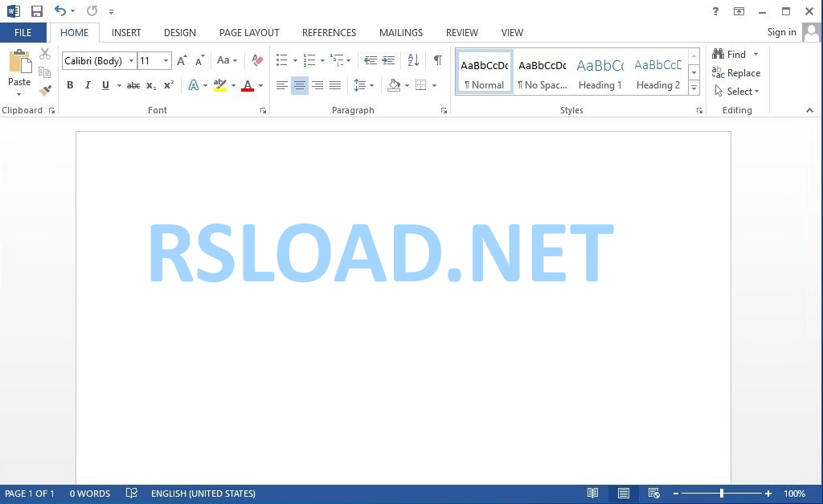Open the font name dropdown Calibri (Body)

99,61
